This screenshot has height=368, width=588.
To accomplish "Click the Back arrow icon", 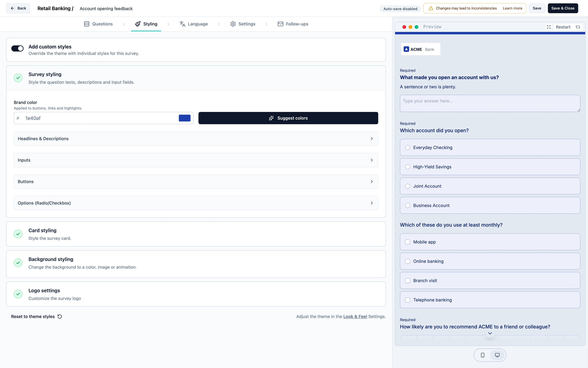I will pos(12,8).
